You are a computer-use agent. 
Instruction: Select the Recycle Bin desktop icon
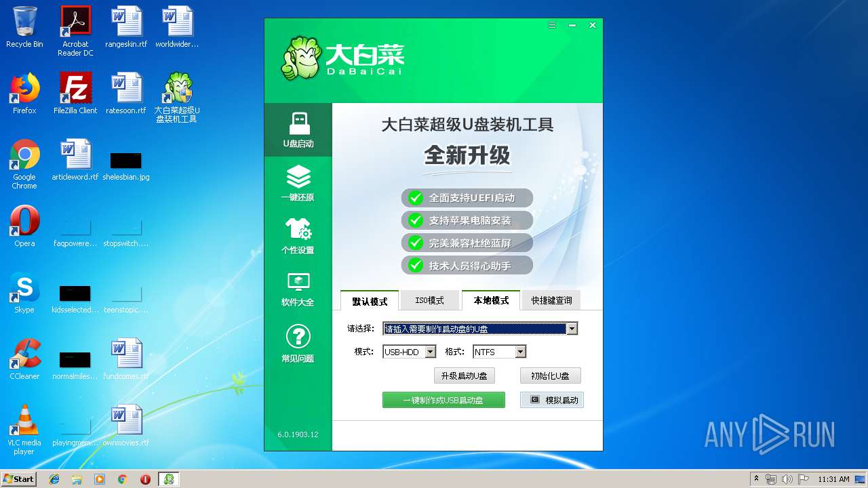pos(24,28)
